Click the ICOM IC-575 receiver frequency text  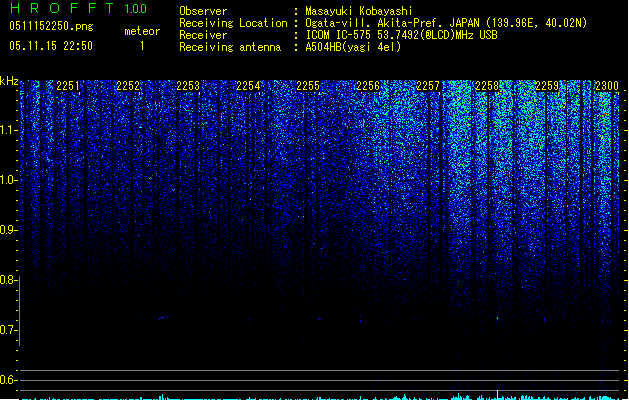coord(402,35)
